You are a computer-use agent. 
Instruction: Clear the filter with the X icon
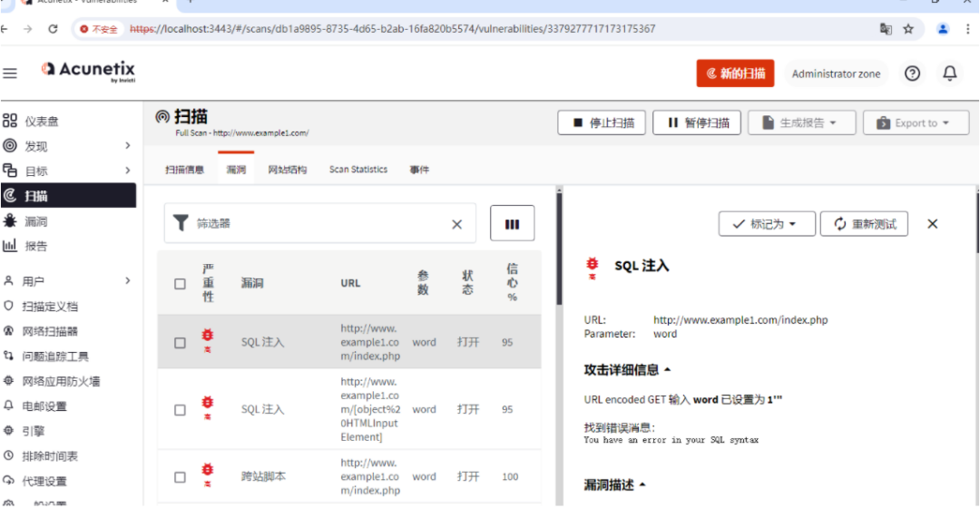click(456, 224)
